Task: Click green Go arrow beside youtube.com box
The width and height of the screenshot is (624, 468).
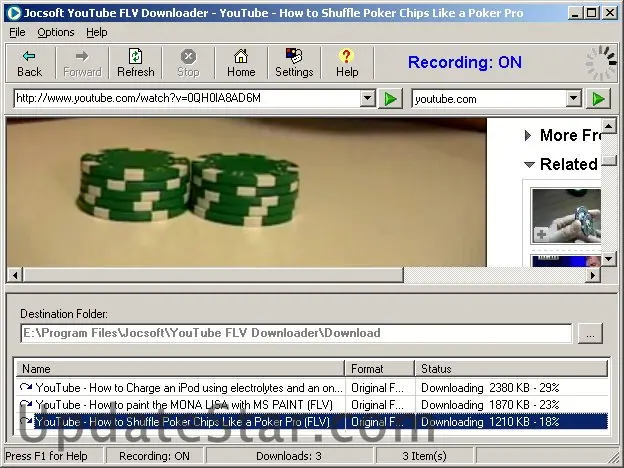Action: click(598, 99)
